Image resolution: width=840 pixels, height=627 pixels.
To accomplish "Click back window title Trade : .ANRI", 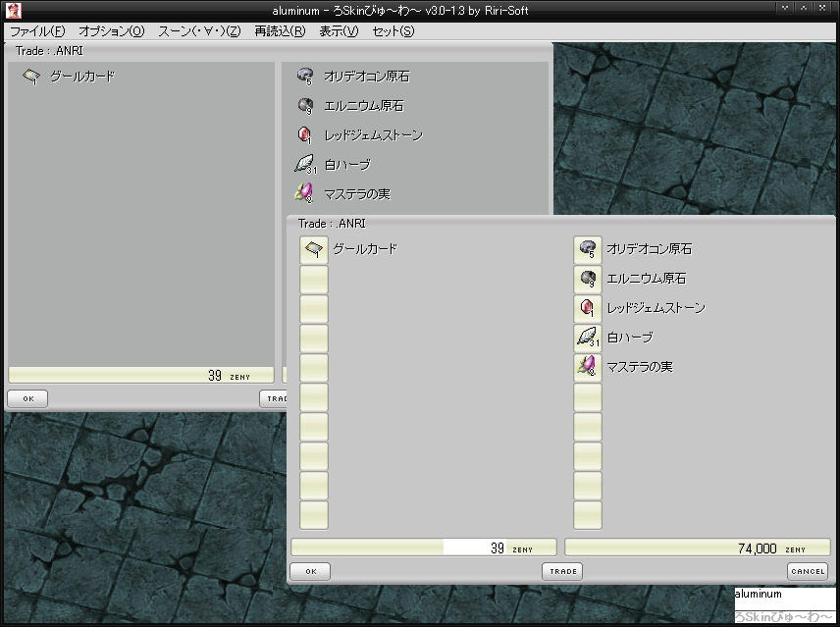I will click(x=49, y=51).
